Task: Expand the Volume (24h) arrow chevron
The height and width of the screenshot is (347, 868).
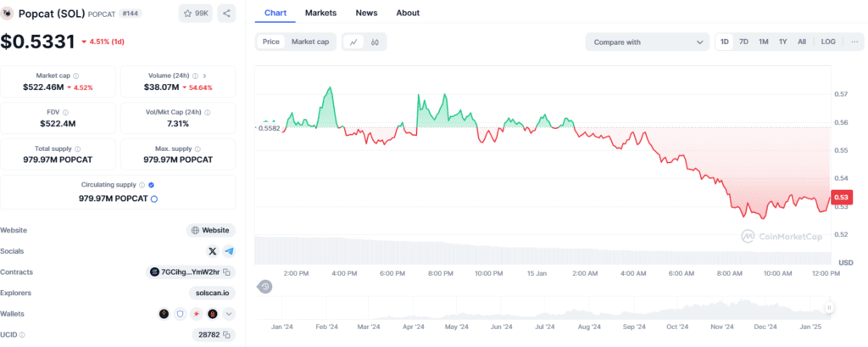Action: tap(205, 76)
